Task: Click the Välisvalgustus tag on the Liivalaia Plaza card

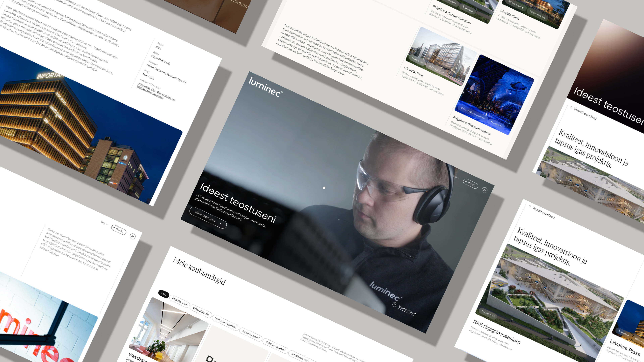Action: [x=436, y=69]
